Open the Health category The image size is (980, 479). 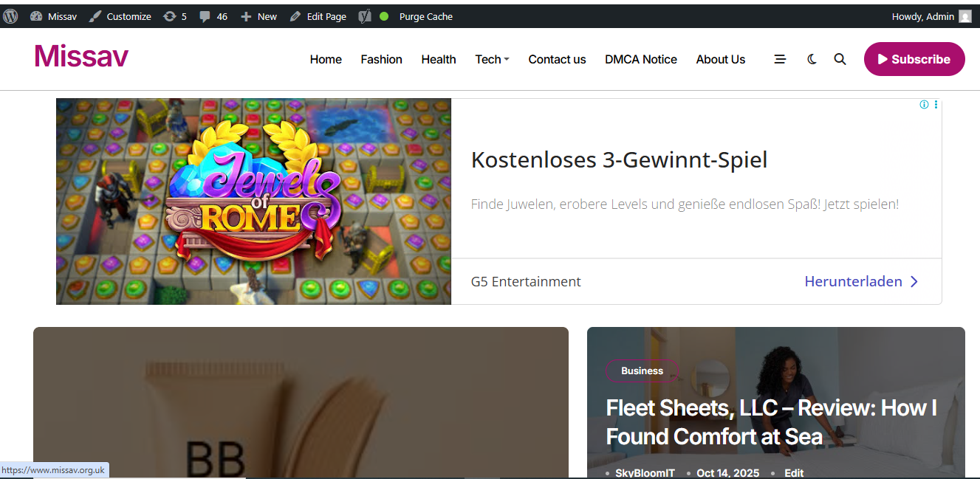point(439,59)
